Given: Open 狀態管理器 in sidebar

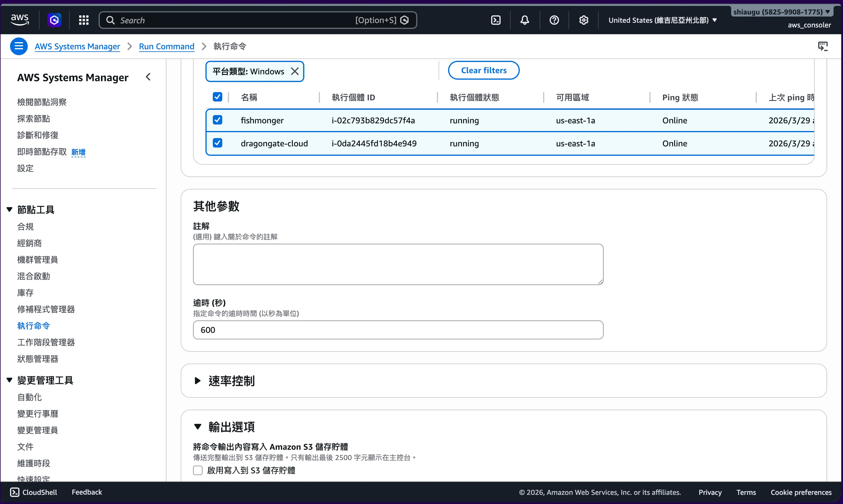Looking at the screenshot, I should tap(38, 359).
